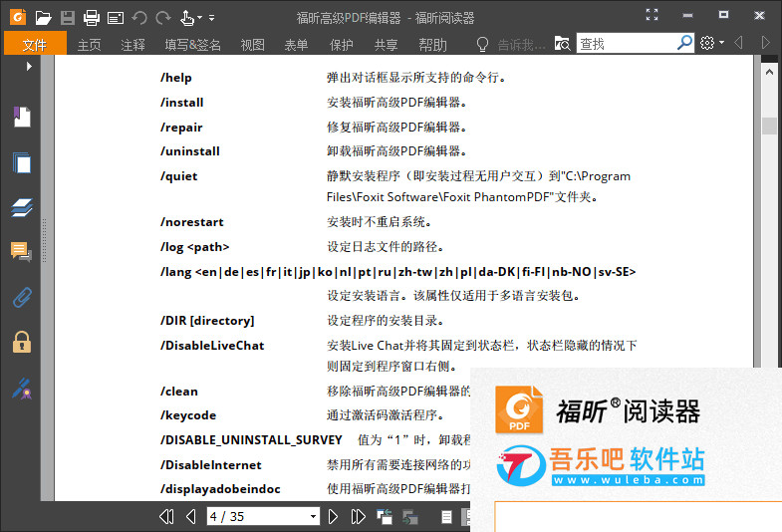This screenshot has width=782, height=532.
Task: Click the /DisableLiveChat command text
Action: [x=212, y=346]
